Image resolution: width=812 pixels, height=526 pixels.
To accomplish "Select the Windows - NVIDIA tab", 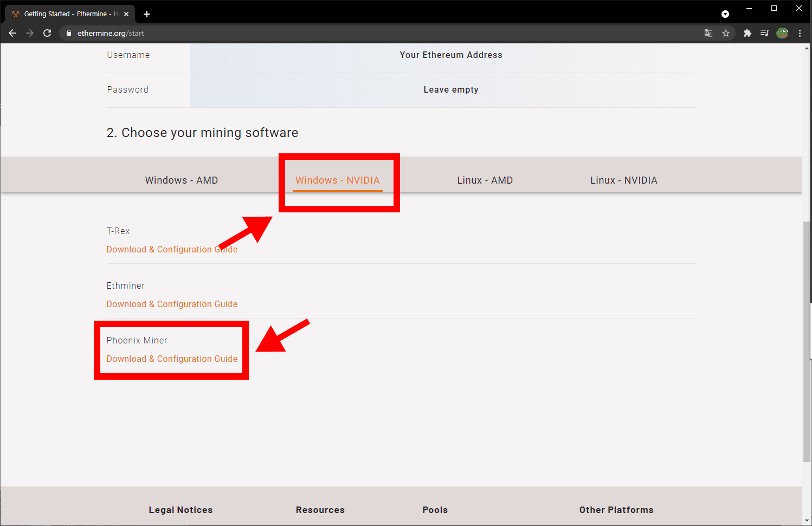I will point(338,180).
